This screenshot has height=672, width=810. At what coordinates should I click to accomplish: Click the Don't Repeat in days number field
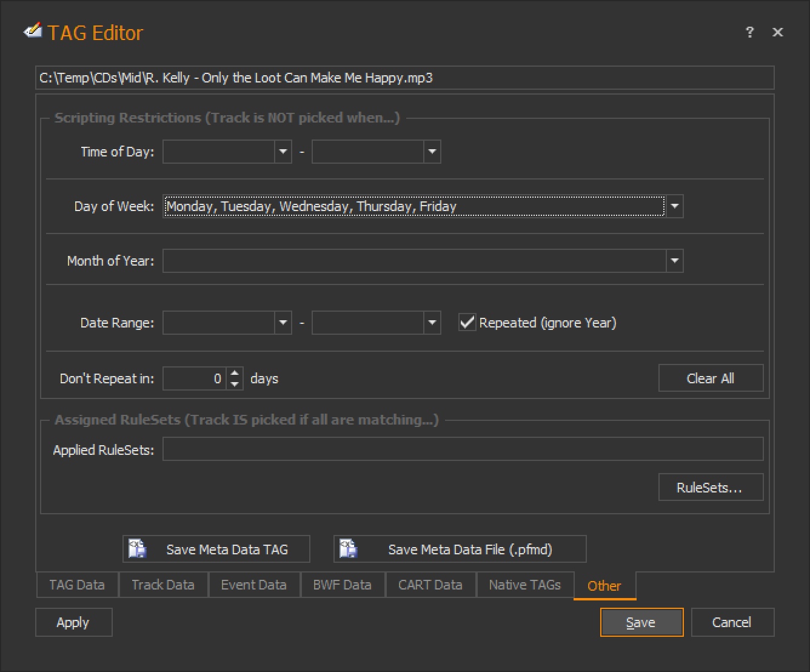point(195,378)
